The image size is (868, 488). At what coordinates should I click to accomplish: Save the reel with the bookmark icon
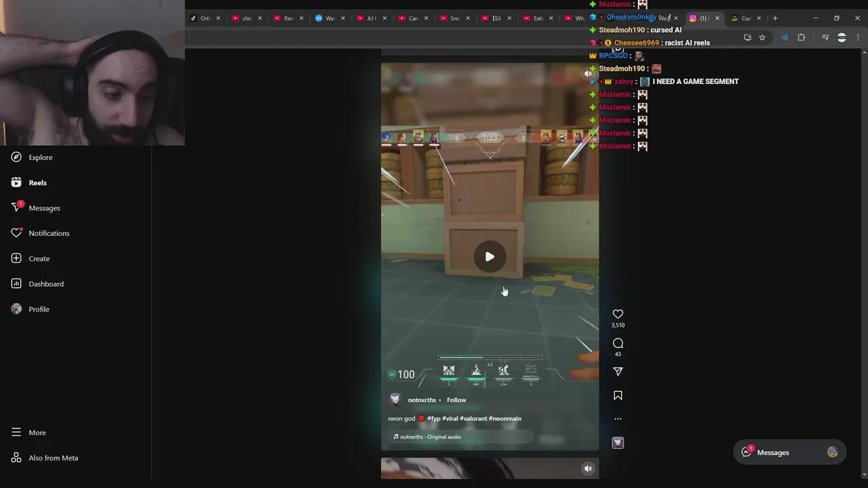pyautogui.click(x=618, y=395)
